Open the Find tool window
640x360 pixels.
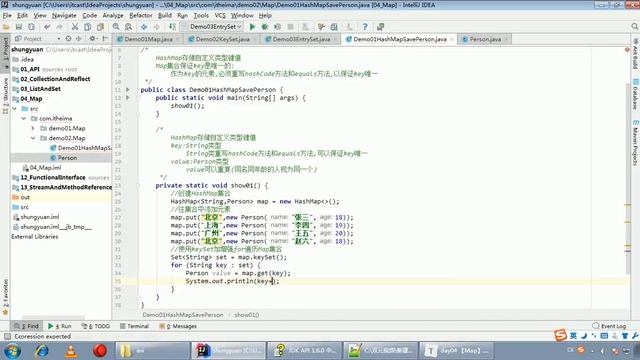(x=26, y=326)
